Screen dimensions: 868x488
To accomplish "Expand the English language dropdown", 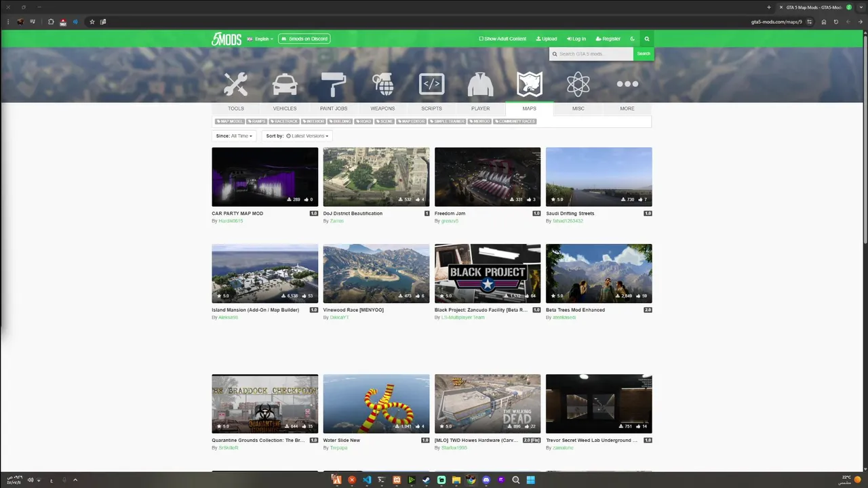I will [x=260, y=39].
